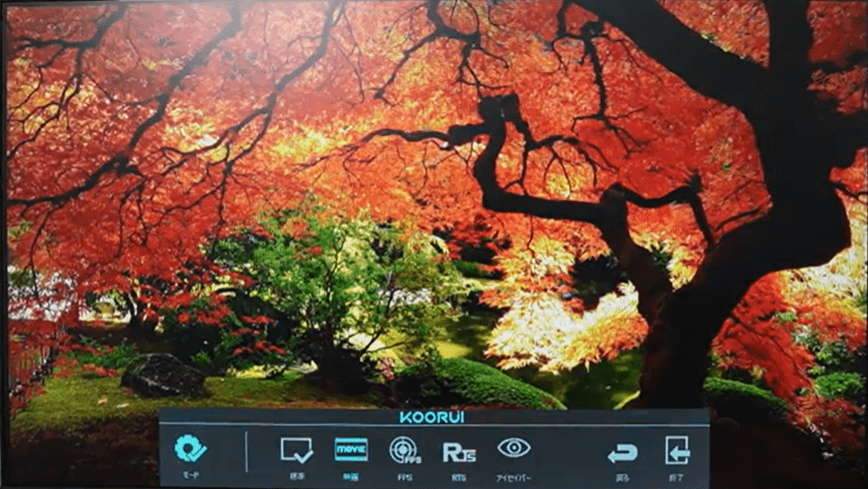This screenshot has width=868, height=489.
Task: Click the 標準 text label
Action: [296, 475]
